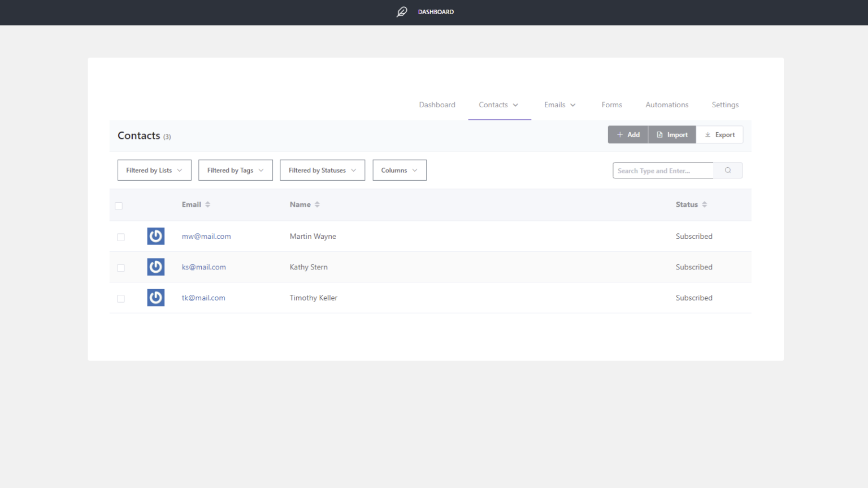Switch to the Automations tab
The width and height of the screenshot is (868, 488).
coord(667,104)
